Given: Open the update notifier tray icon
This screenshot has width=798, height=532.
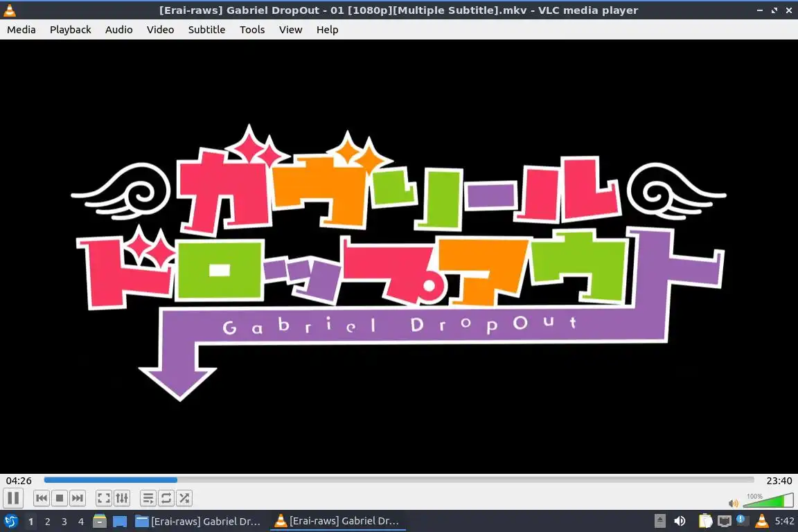Looking at the screenshot, I should 741,520.
